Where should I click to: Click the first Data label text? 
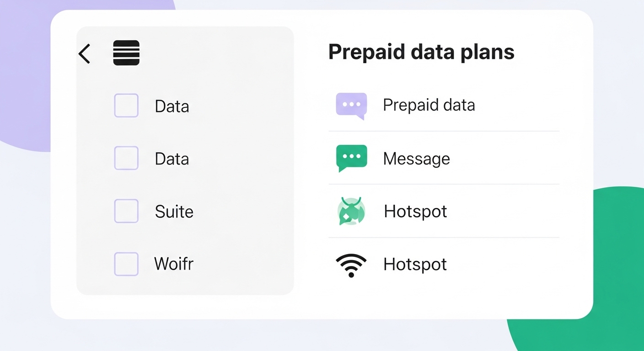click(172, 106)
